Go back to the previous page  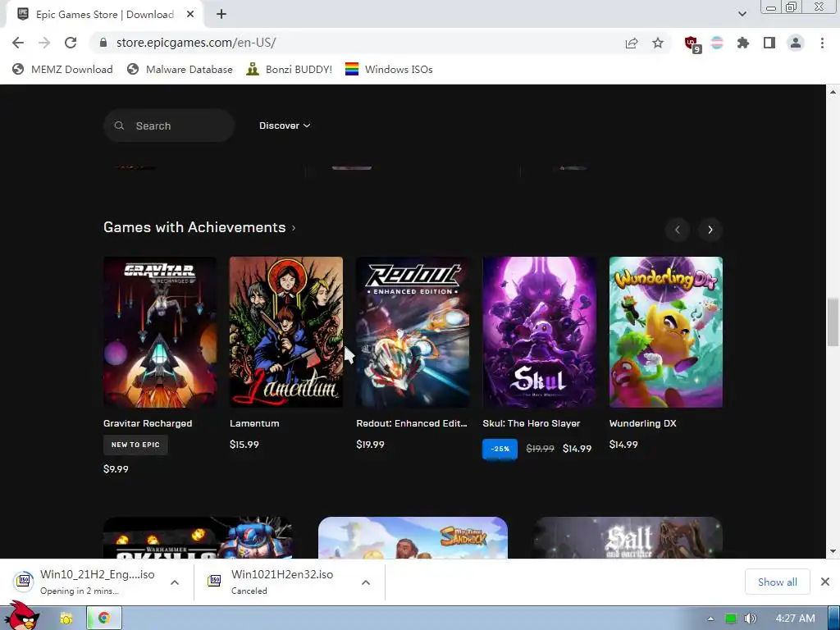[18, 43]
